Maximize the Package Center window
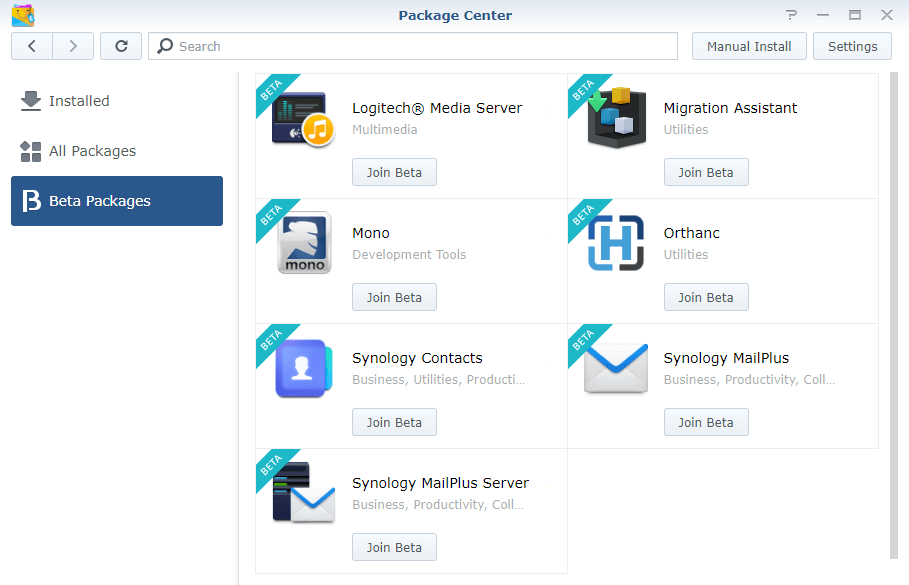This screenshot has height=585, width=909. tap(855, 15)
